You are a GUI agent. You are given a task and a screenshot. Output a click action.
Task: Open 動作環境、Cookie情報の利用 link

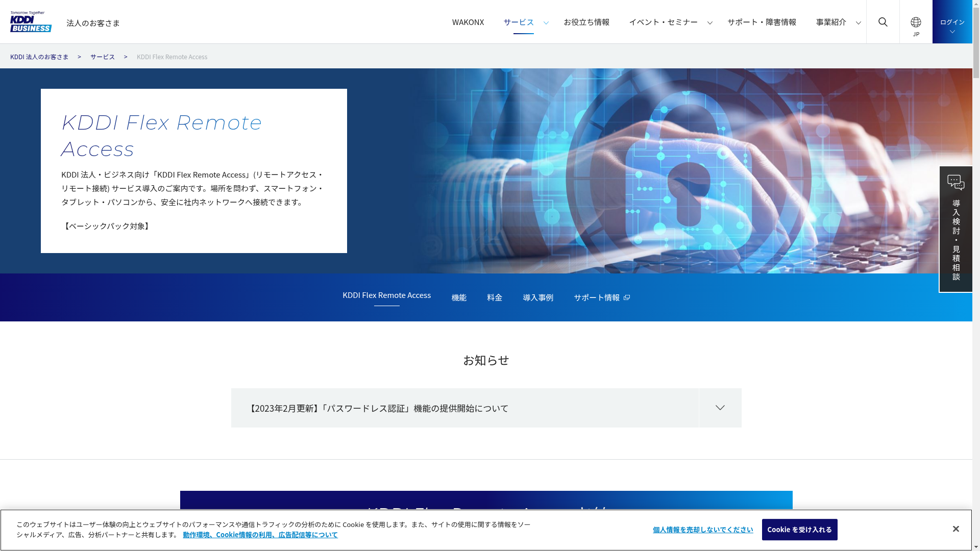[260, 535]
